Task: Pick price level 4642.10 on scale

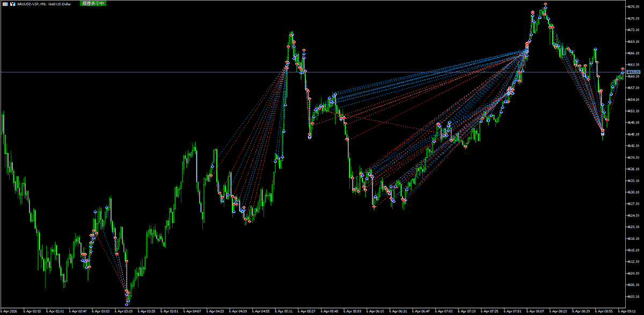Action: pos(633,145)
